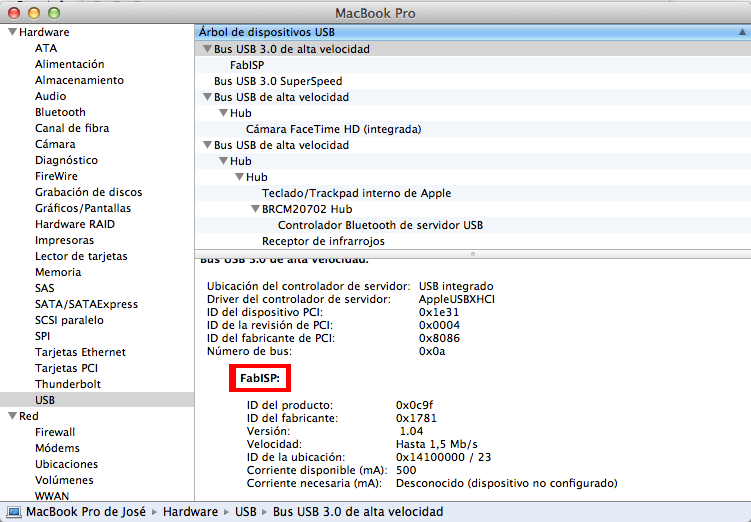
Task: Select SAS in the sidebar
Action: tap(45, 288)
